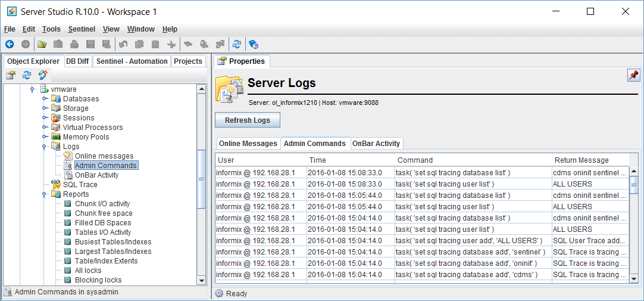Open the Sentinel menu

81,29
